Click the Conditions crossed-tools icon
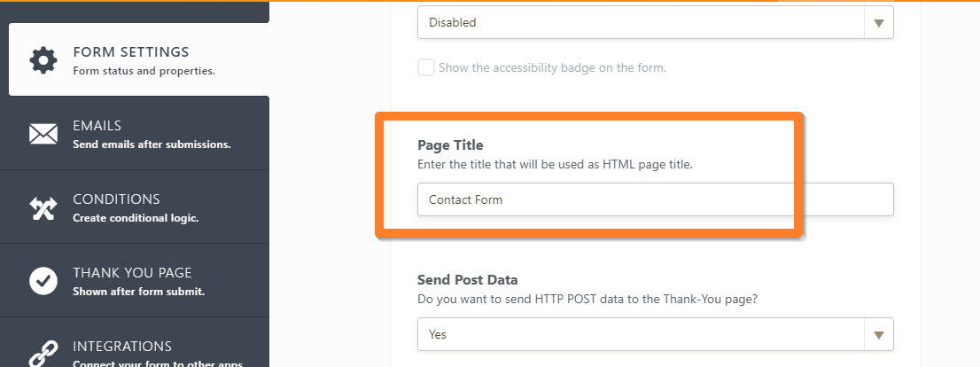This screenshot has width=980, height=367. pos(43,207)
